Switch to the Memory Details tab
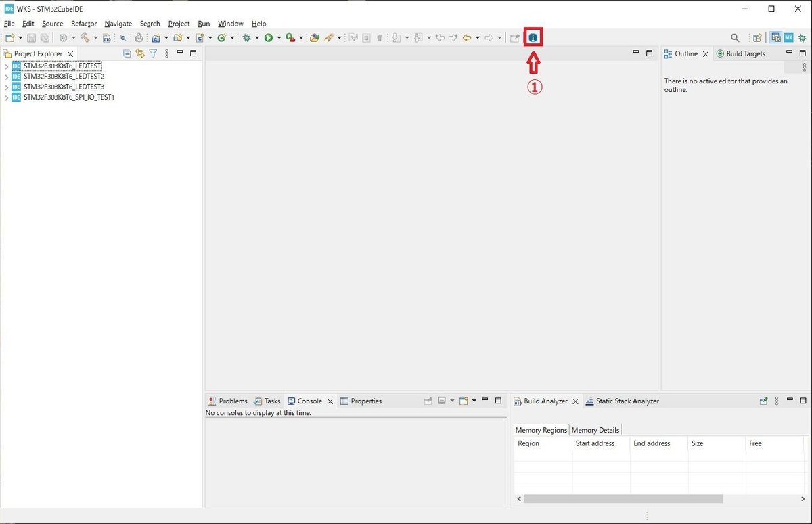This screenshot has width=812, height=524. pos(595,430)
